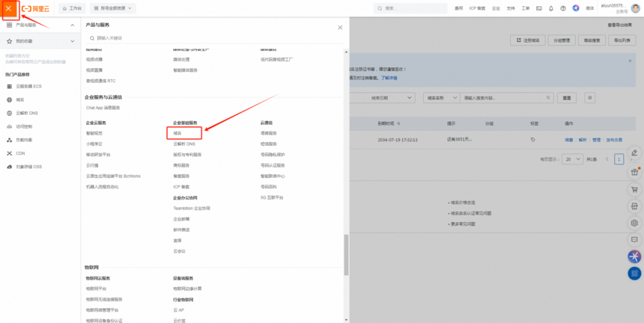The width and height of the screenshot is (644, 323).
Task: Click the Alibaba Cloud logo
Action: [x=36, y=8]
